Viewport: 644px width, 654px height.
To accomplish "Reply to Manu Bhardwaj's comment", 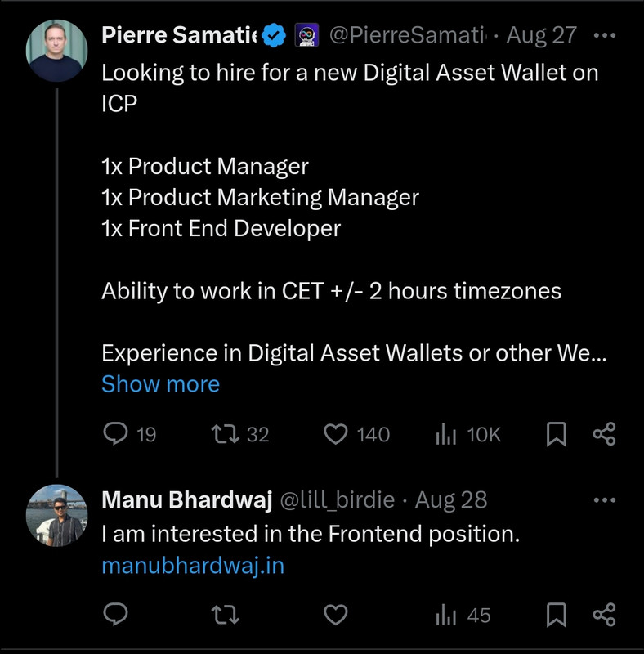I will [115, 614].
